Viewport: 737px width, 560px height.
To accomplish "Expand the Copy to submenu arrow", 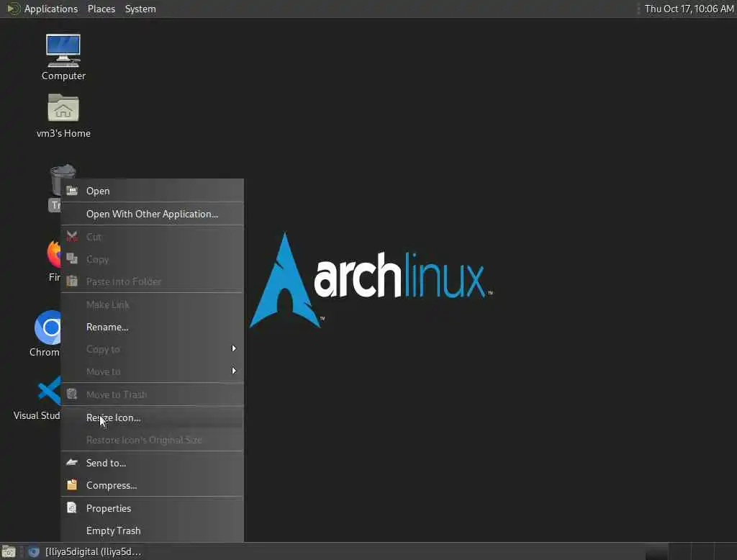I will coord(234,348).
